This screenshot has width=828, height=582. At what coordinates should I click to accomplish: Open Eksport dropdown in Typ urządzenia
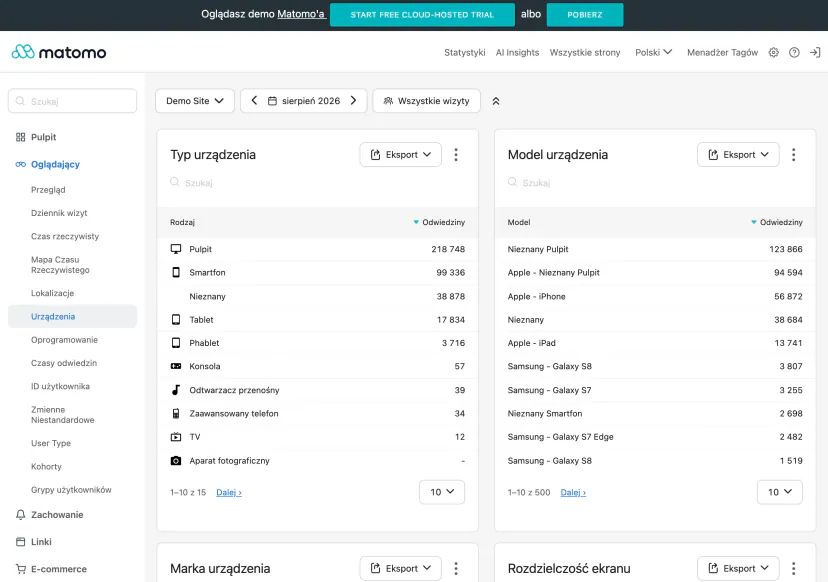click(x=400, y=155)
